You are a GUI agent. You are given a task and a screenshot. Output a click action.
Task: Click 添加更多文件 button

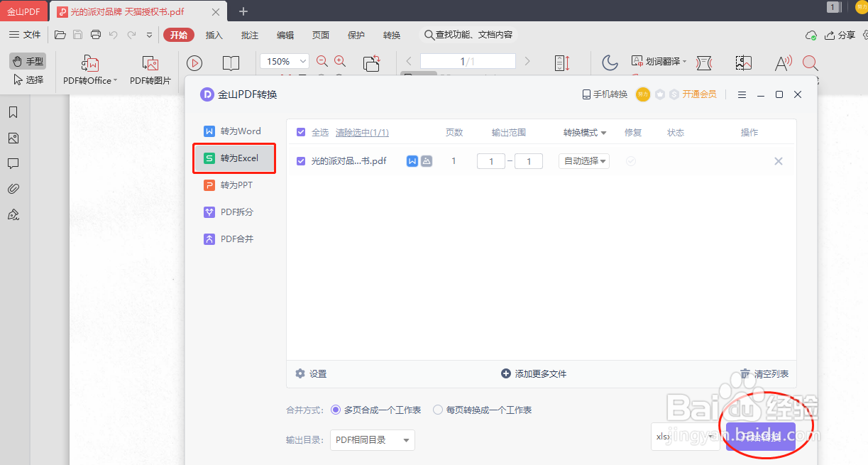534,373
